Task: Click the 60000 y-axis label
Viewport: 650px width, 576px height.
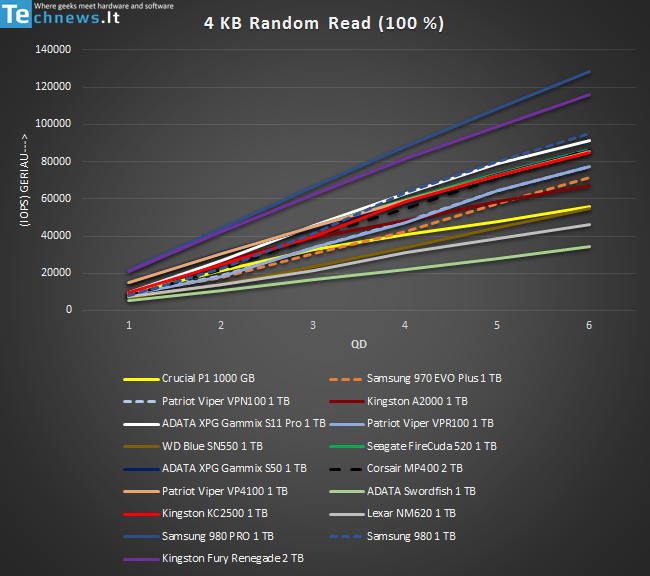Action: [x=56, y=198]
